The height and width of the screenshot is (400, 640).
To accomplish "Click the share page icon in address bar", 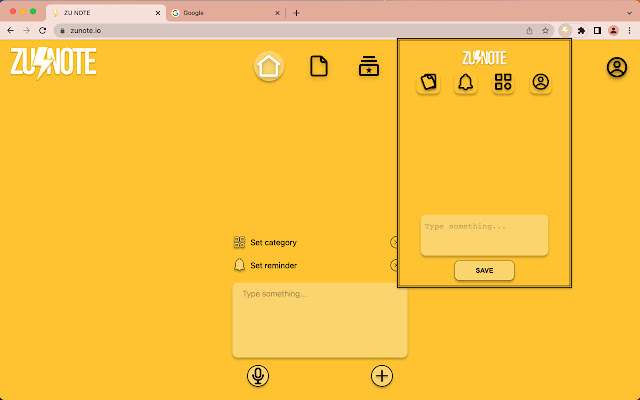I will [x=529, y=31].
